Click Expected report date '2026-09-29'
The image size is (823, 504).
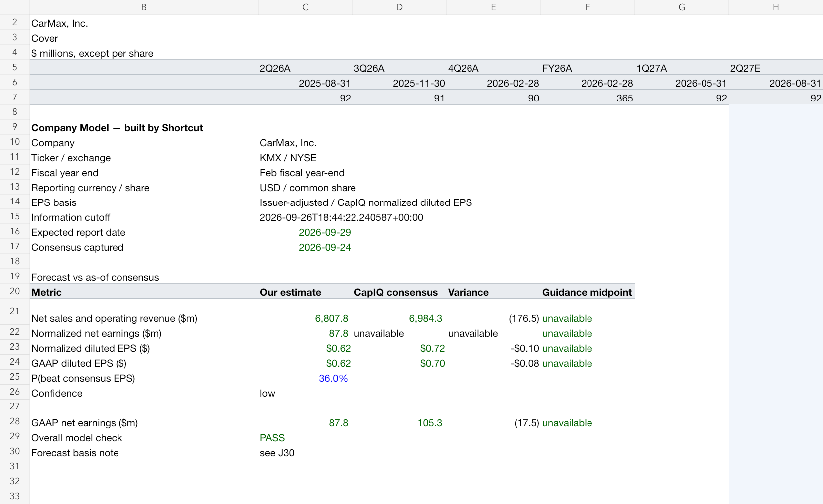pyautogui.click(x=305, y=232)
